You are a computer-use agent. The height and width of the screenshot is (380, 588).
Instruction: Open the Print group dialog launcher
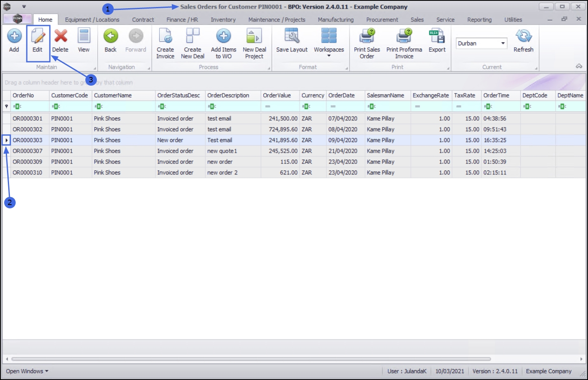point(448,68)
